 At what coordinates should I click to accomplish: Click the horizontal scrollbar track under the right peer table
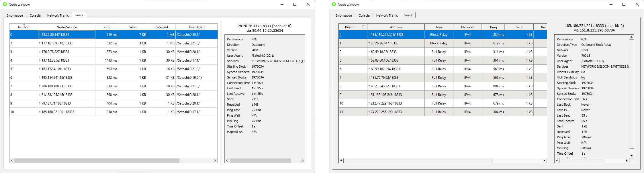(517, 161)
